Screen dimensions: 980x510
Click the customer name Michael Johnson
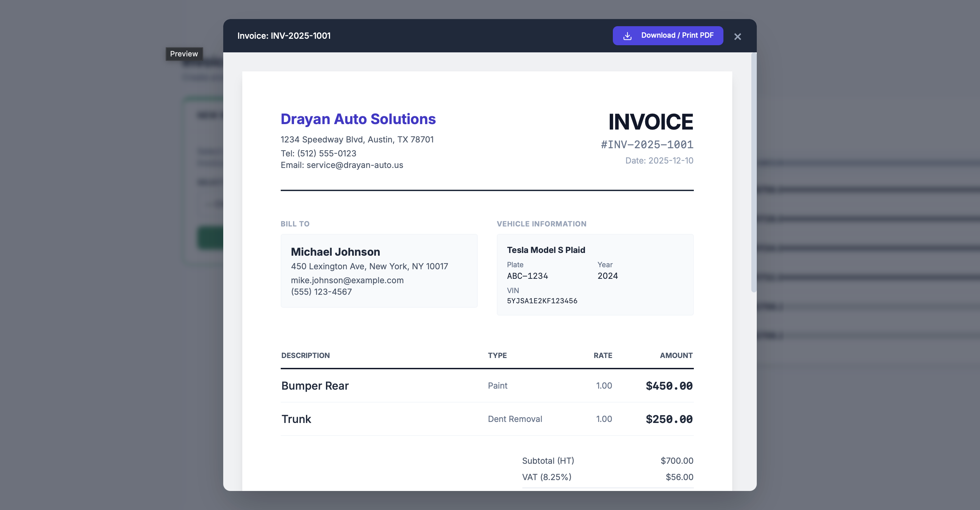click(336, 252)
